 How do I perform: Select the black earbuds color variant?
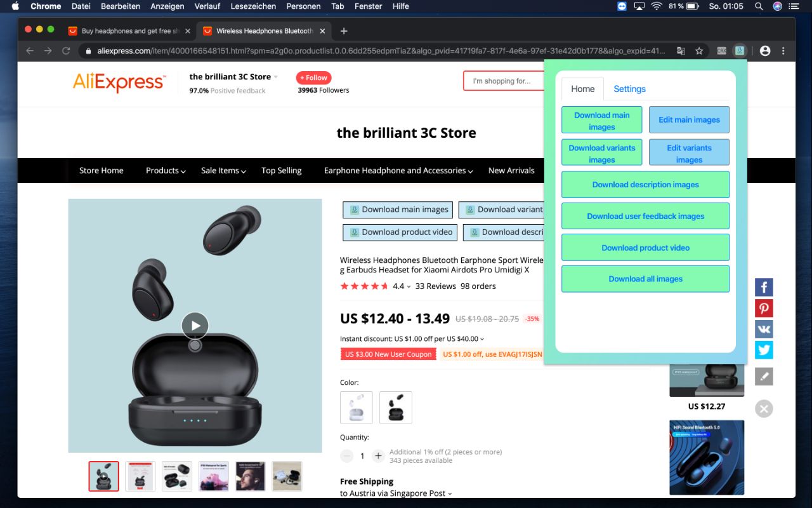[395, 407]
